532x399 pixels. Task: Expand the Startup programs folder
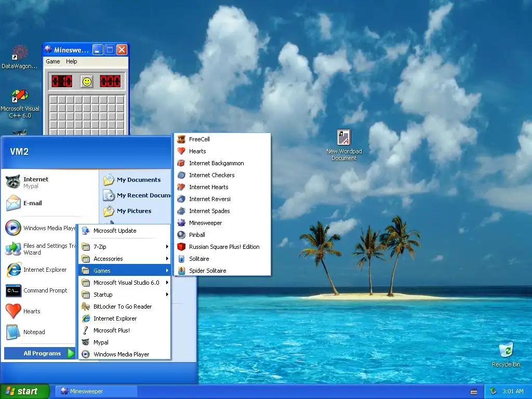click(125, 295)
